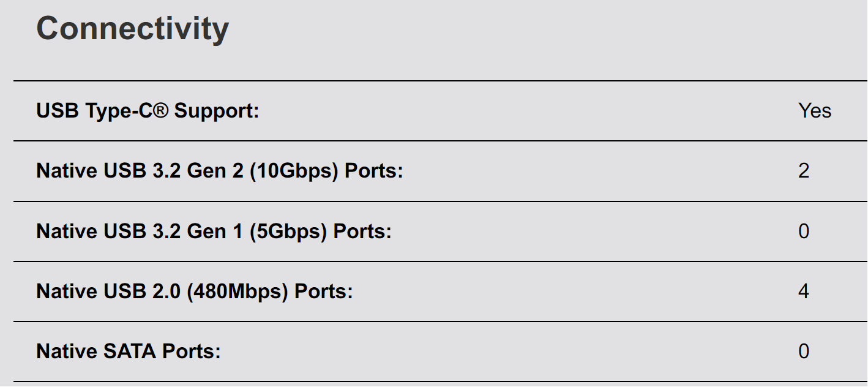Click value 0 in USB 3.2 Gen 1 row
The image size is (868, 387).
tap(804, 231)
